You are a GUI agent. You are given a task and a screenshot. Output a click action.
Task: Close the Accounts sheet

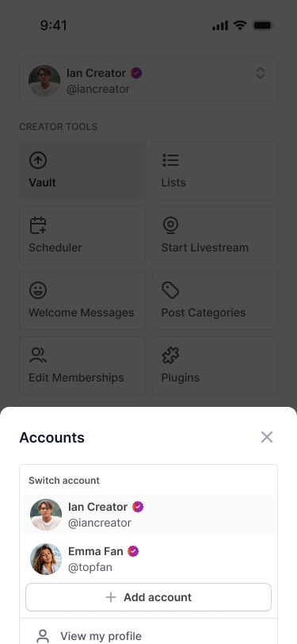click(x=267, y=437)
